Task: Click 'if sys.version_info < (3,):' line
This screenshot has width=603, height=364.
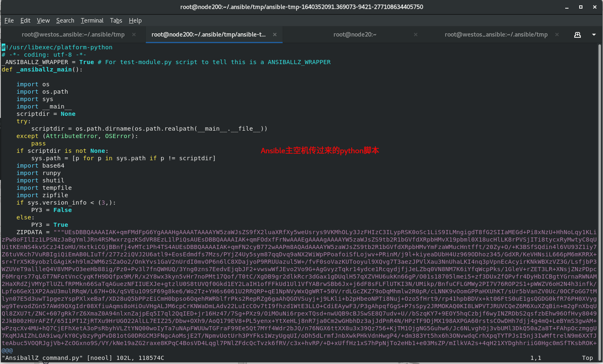Action: click(66, 203)
